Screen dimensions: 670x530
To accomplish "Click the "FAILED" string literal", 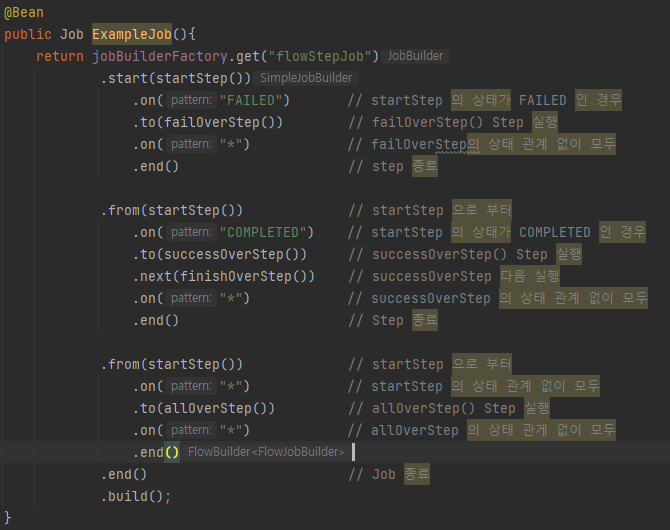I will coord(251,100).
